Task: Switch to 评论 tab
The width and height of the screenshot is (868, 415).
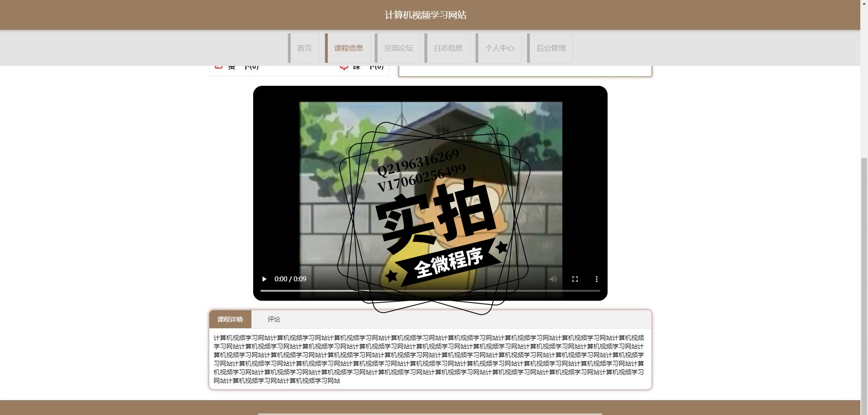Action: point(274,319)
